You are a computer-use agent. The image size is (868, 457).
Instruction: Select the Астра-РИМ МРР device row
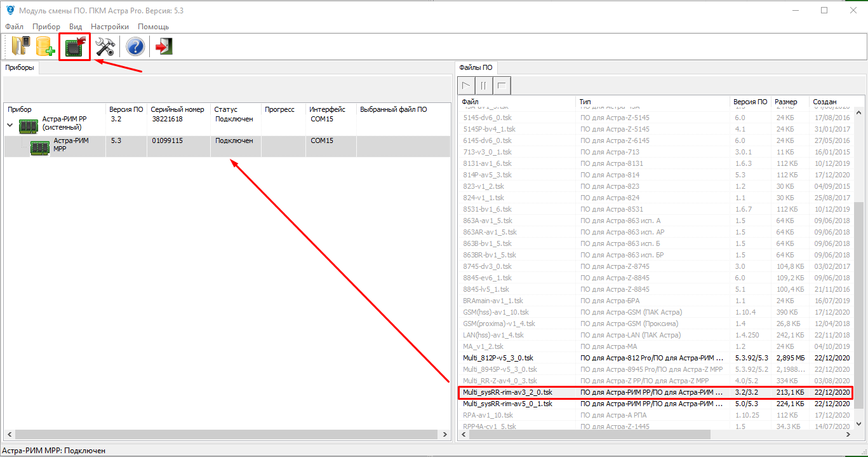tap(70, 144)
